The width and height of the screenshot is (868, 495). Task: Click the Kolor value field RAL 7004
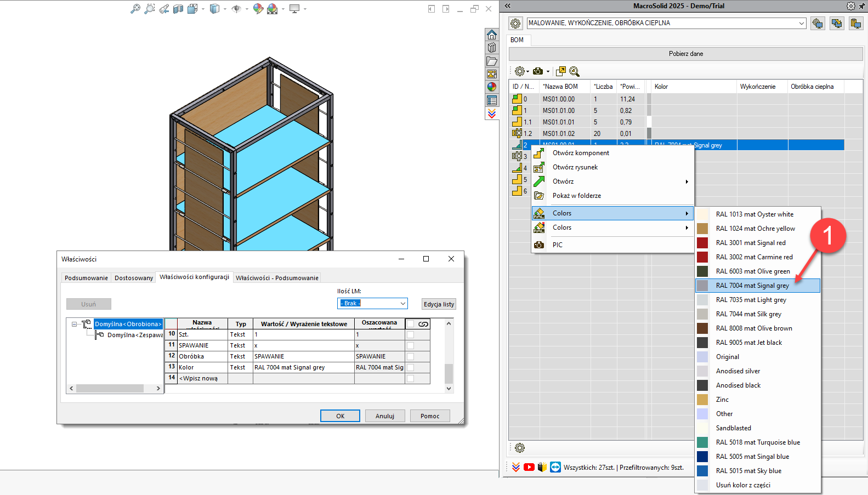[x=304, y=367]
